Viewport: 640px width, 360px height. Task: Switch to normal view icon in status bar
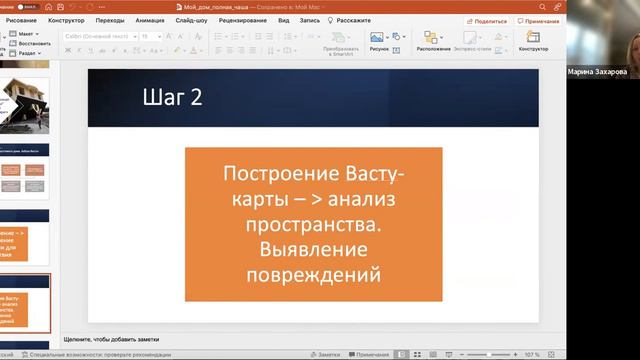(x=402, y=355)
